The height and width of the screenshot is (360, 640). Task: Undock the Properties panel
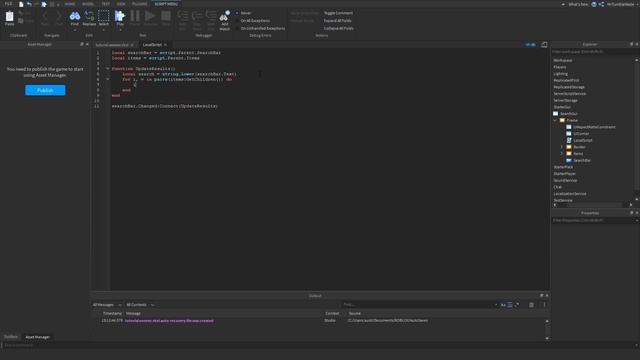point(631,213)
